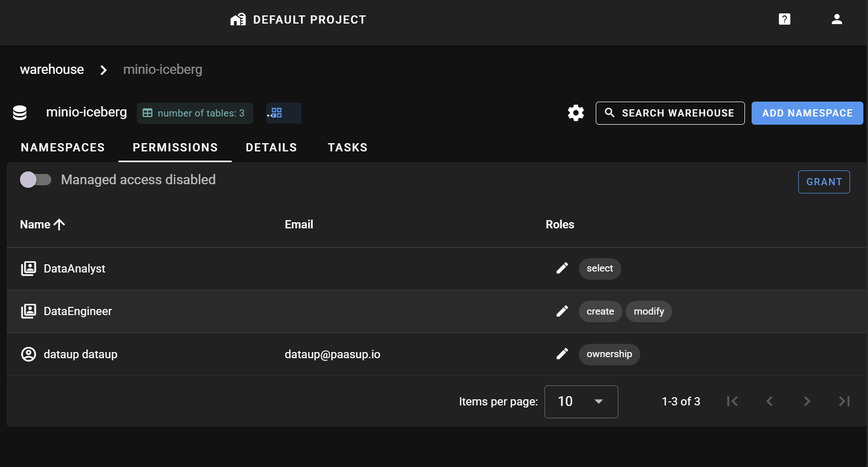Navigate to warehouse breadcrumb link
The height and width of the screenshot is (467, 868).
coord(52,69)
